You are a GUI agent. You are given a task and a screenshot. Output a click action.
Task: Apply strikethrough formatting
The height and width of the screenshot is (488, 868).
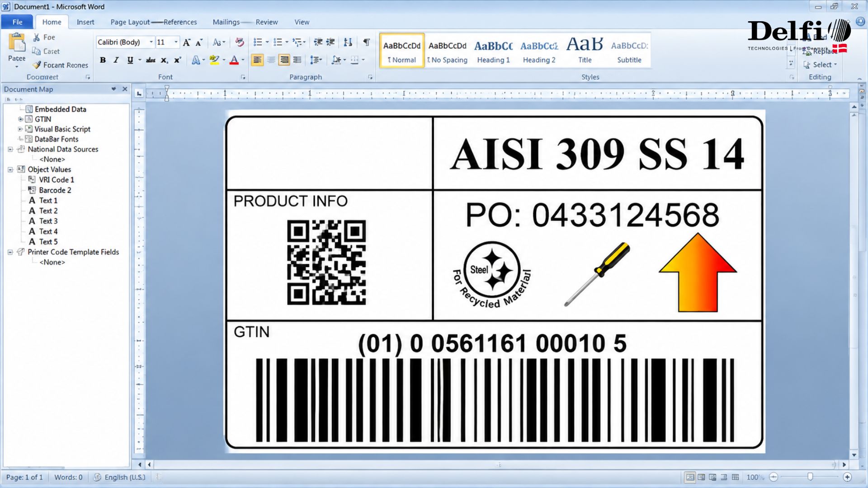point(151,60)
